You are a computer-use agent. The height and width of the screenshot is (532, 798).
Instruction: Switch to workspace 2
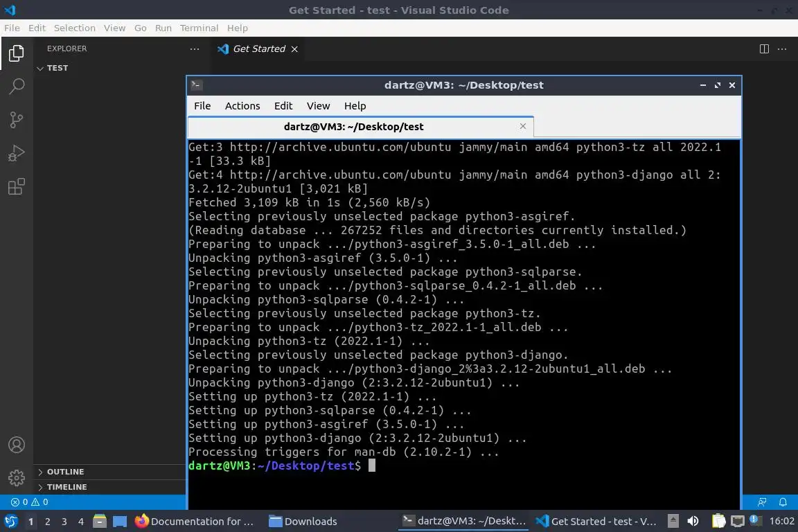pyautogui.click(x=47, y=522)
